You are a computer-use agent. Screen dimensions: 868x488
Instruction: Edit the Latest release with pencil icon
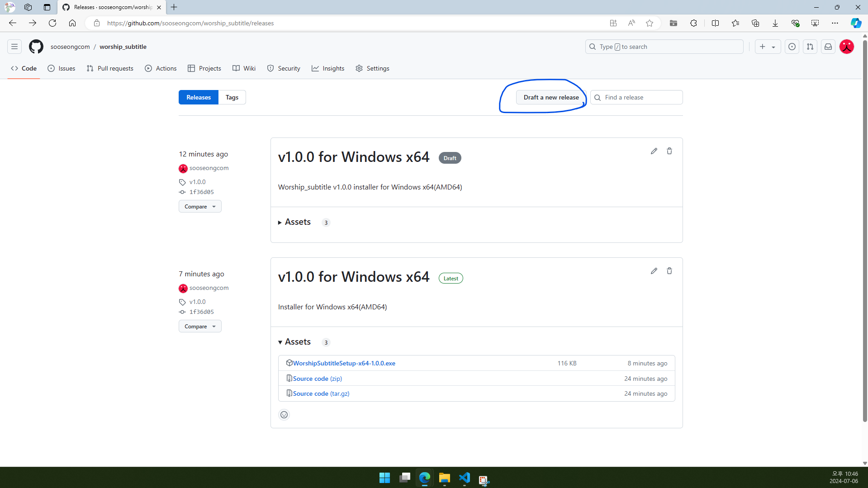(654, 271)
